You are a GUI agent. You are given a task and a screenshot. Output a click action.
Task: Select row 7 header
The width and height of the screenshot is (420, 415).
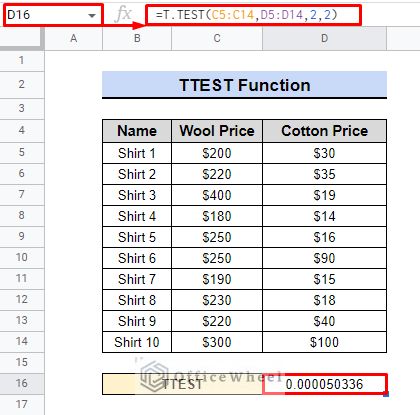coord(22,195)
